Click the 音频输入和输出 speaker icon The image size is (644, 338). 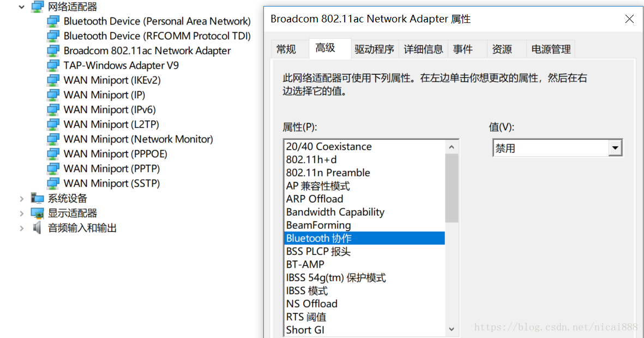[38, 228]
